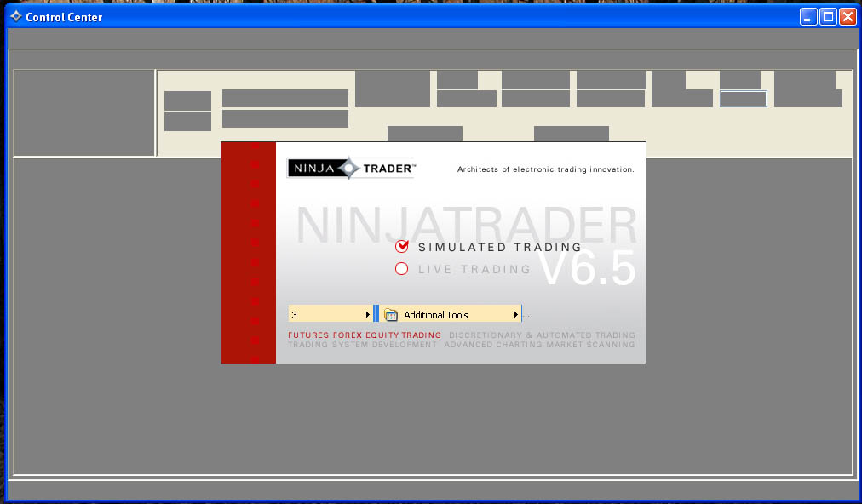862x504 pixels.
Task: Click 'Architects of electronic trading innovation.' text
Action: 545,169
